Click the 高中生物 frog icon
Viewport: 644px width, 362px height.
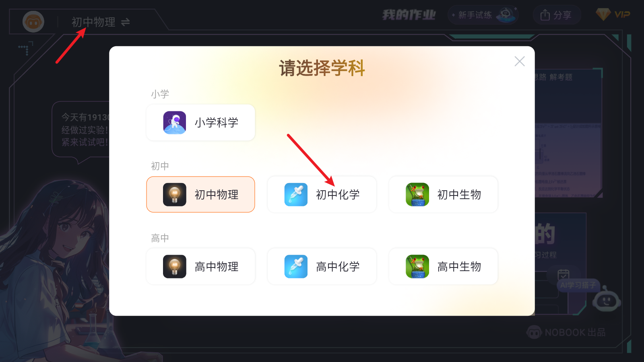pos(417,267)
